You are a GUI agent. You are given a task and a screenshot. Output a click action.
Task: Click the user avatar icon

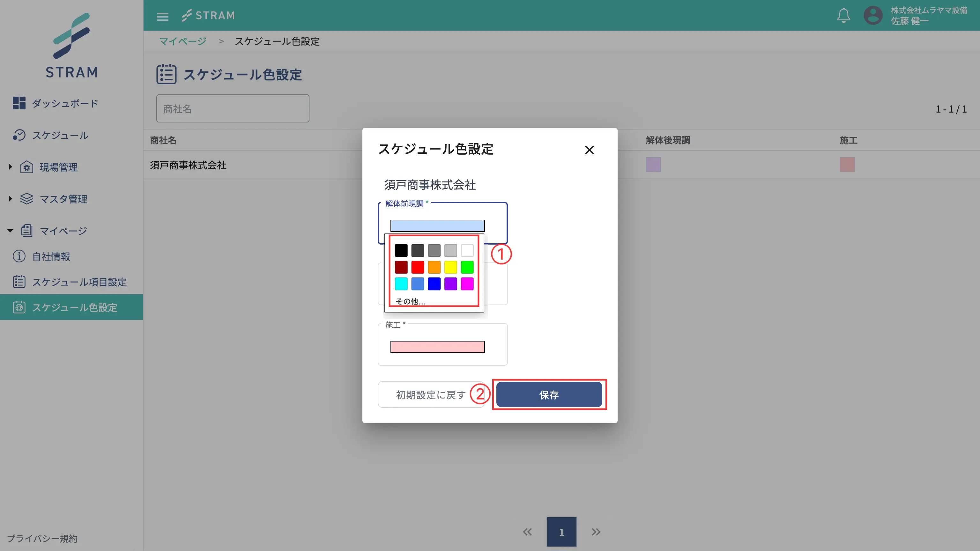873,15
